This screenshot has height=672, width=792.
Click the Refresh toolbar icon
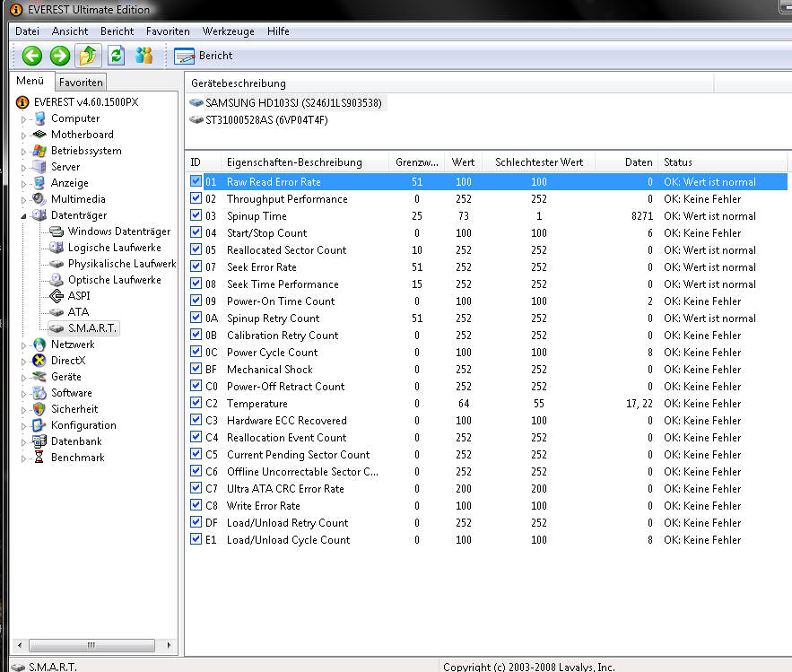click(117, 56)
